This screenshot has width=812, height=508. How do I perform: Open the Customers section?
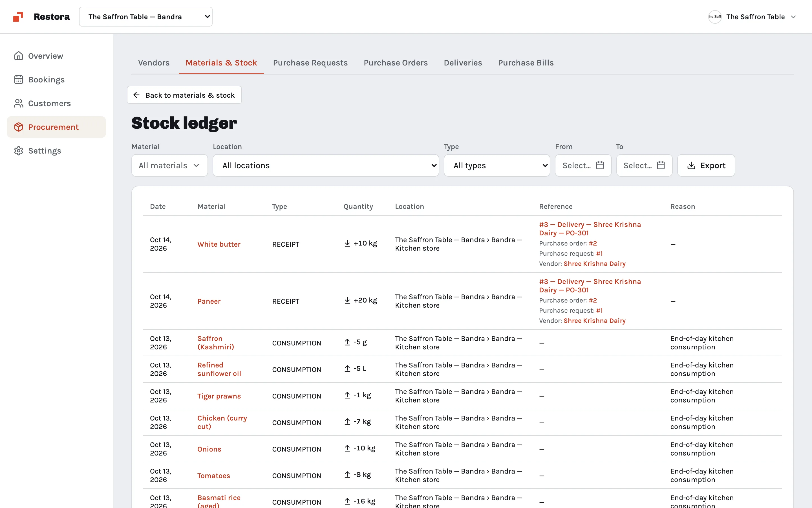pos(56,103)
